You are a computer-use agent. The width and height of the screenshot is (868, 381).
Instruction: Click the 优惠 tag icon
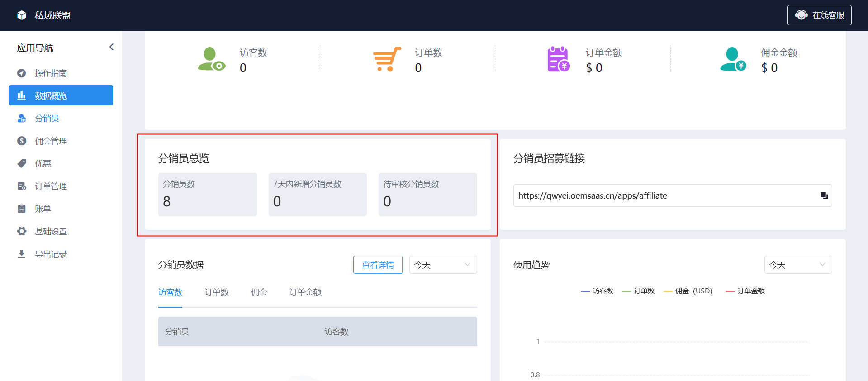(x=22, y=163)
